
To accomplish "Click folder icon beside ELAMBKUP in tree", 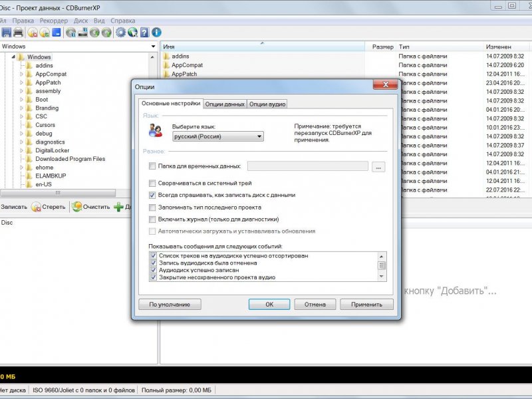I will [29, 176].
